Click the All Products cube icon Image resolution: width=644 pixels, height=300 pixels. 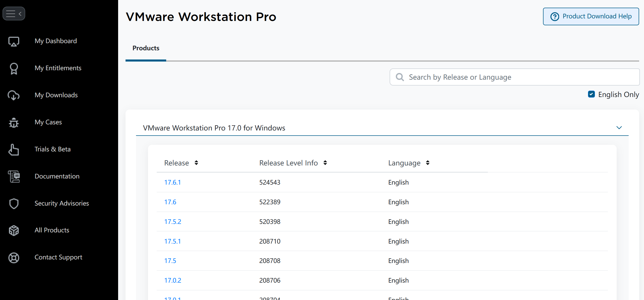click(x=14, y=231)
